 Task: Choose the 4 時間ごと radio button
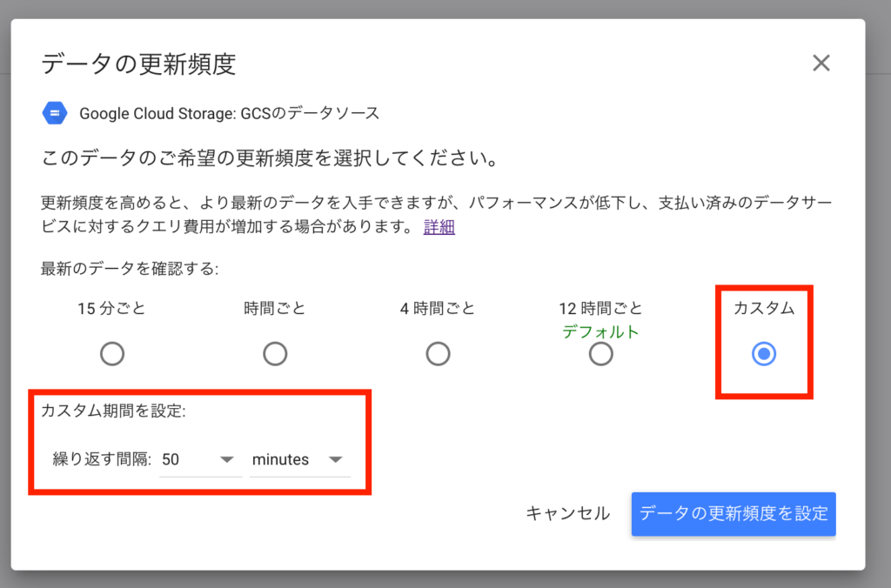[x=438, y=354]
